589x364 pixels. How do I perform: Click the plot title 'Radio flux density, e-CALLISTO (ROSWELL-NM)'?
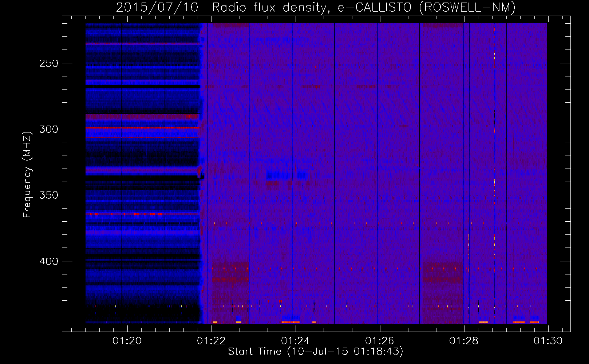coord(364,7)
